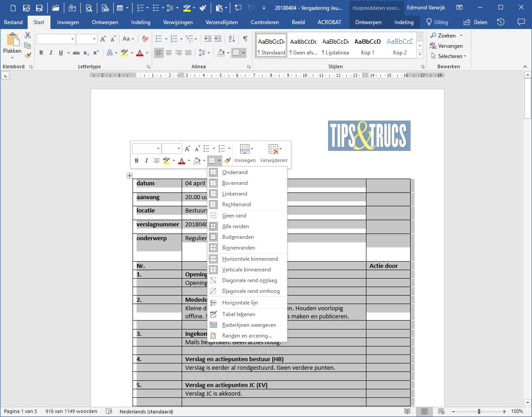Expand the Stijlen gallery more arrow
532x417 pixels.
pyautogui.click(x=420, y=54)
